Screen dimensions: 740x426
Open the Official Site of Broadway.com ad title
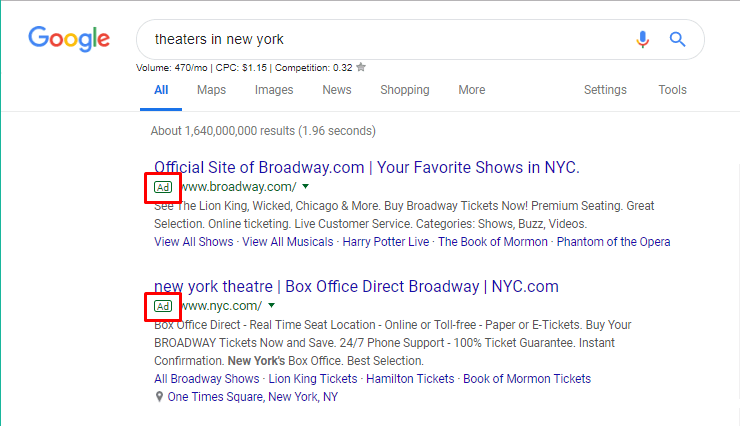(x=367, y=167)
